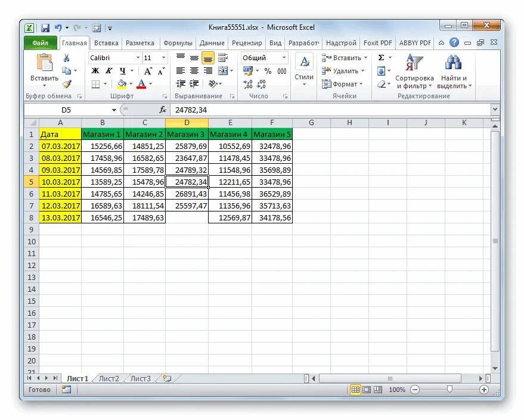Select row 5 header
Screen dimensions: 524x420
pos(32,182)
